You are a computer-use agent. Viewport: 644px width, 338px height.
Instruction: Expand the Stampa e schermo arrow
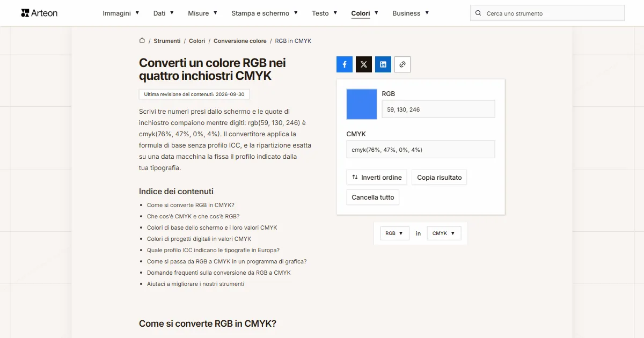pyautogui.click(x=296, y=13)
